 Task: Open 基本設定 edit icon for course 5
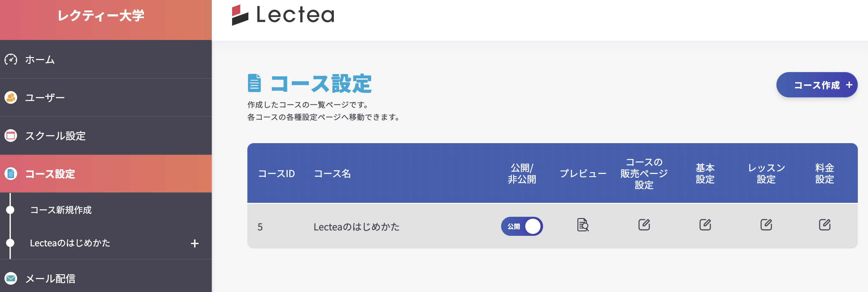pos(705,225)
